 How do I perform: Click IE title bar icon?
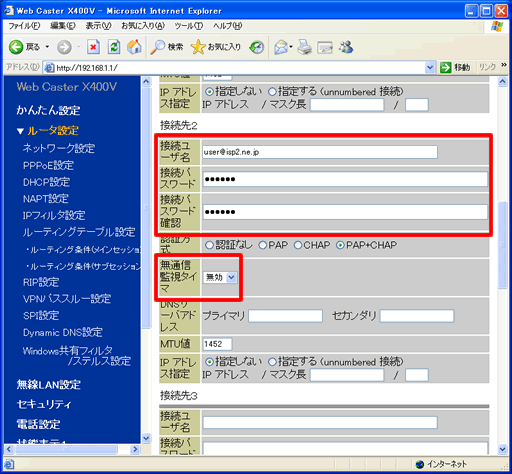9,11
